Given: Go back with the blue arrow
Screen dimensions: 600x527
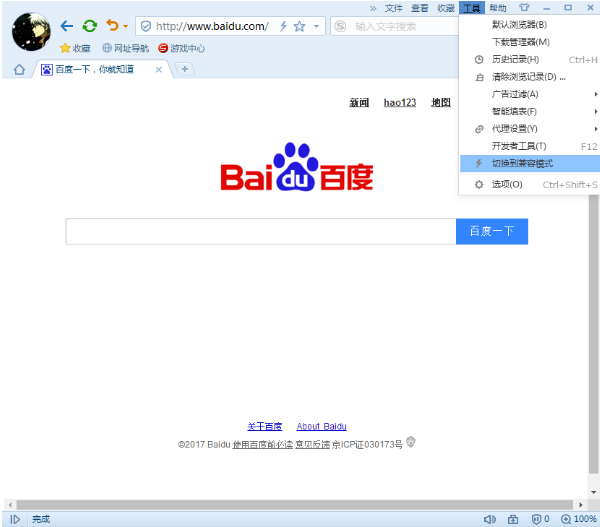Looking at the screenshot, I should tap(67, 26).
